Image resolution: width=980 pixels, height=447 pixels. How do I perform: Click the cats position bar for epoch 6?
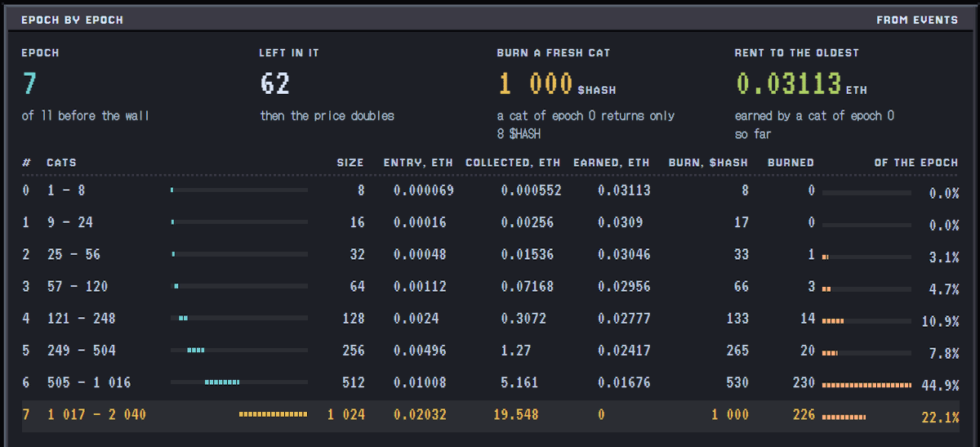coord(239,382)
